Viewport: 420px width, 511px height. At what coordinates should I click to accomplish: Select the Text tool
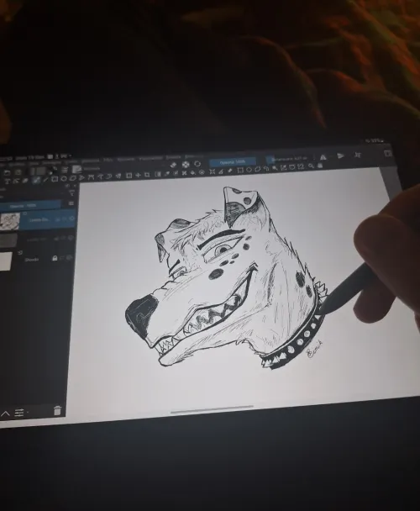pos(7,181)
